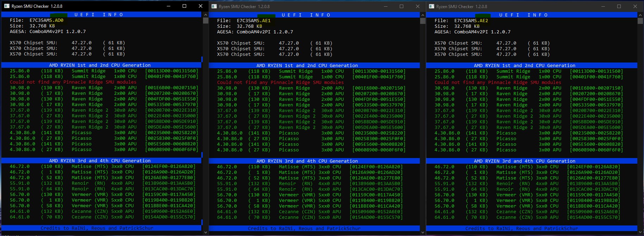Click the scroll-up arrow in the middle window

coord(423,15)
